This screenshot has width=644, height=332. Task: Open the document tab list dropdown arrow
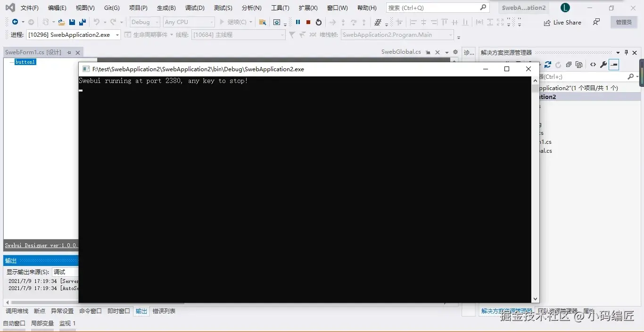(x=446, y=52)
